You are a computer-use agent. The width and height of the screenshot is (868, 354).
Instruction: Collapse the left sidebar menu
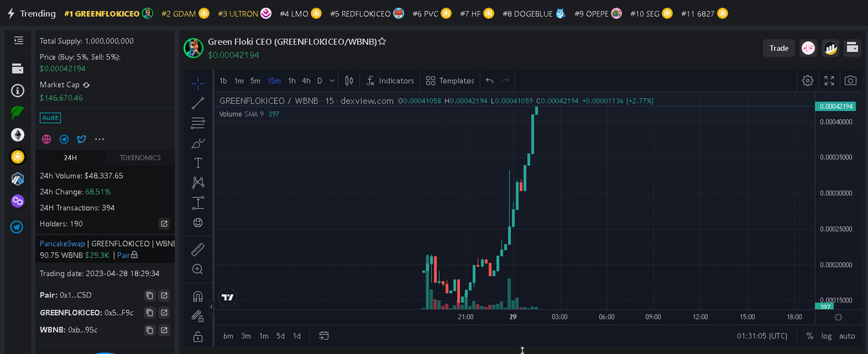(18, 41)
